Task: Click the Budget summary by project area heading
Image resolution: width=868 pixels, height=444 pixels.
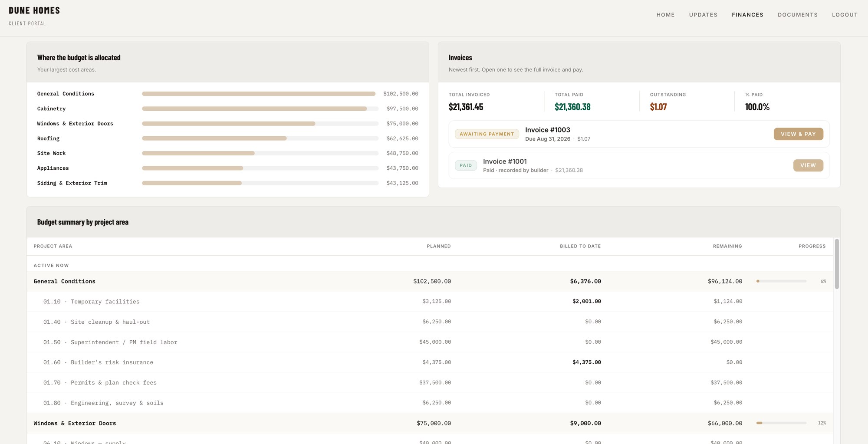Action: pyautogui.click(x=83, y=222)
